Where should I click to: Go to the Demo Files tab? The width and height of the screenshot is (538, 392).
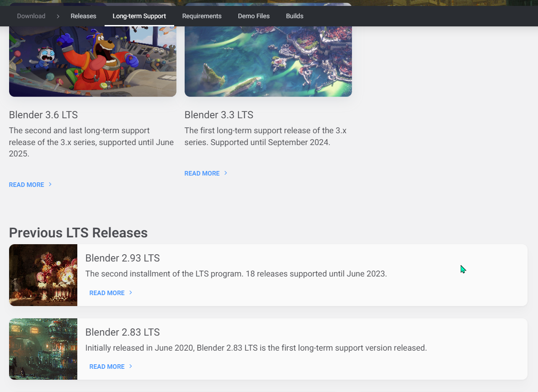point(254,16)
